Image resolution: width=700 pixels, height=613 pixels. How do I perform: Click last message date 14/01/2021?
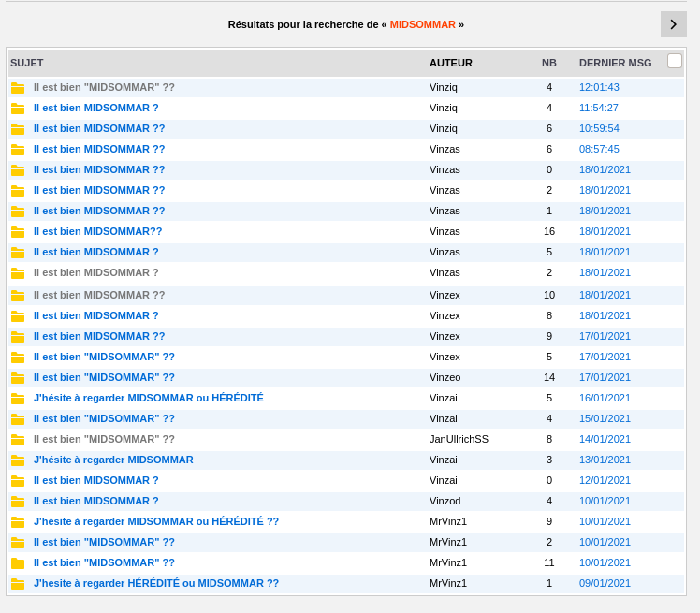(605, 439)
